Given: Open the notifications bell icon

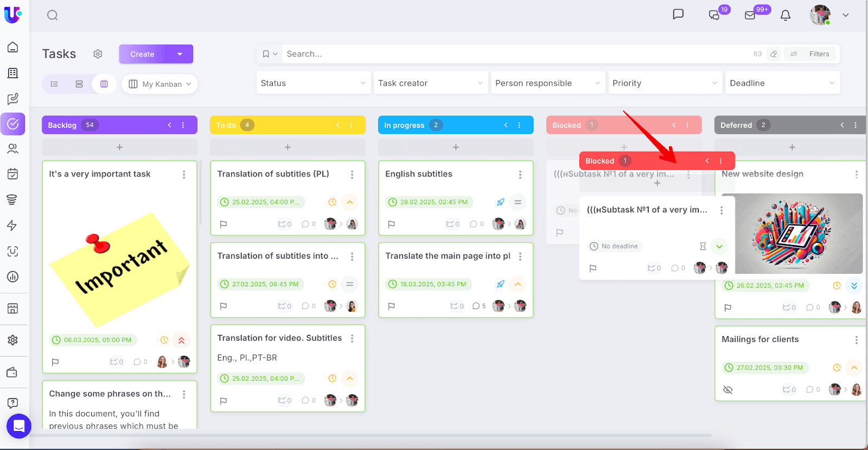Looking at the screenshot, I should coord(785,15).
